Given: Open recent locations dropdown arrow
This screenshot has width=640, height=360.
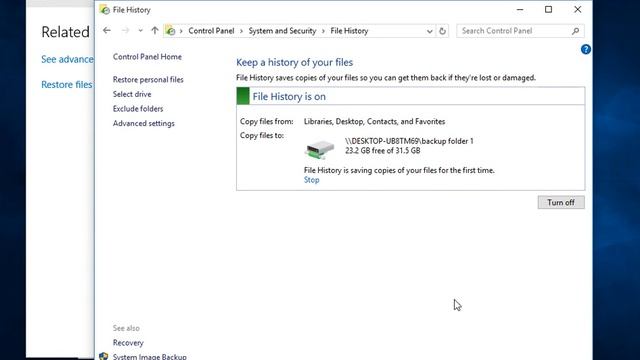Looking at the screenshot, I should (140, 31).
